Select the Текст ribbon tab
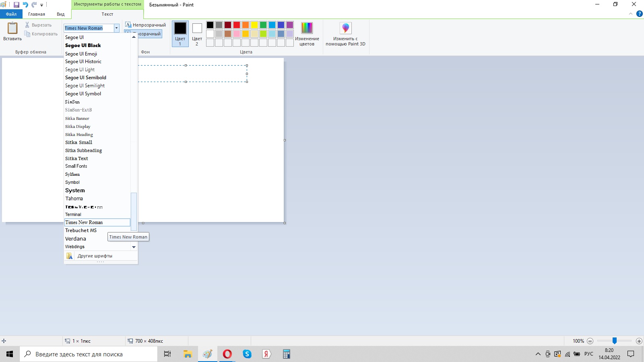The image size is (644, 362). click(107, 14)
